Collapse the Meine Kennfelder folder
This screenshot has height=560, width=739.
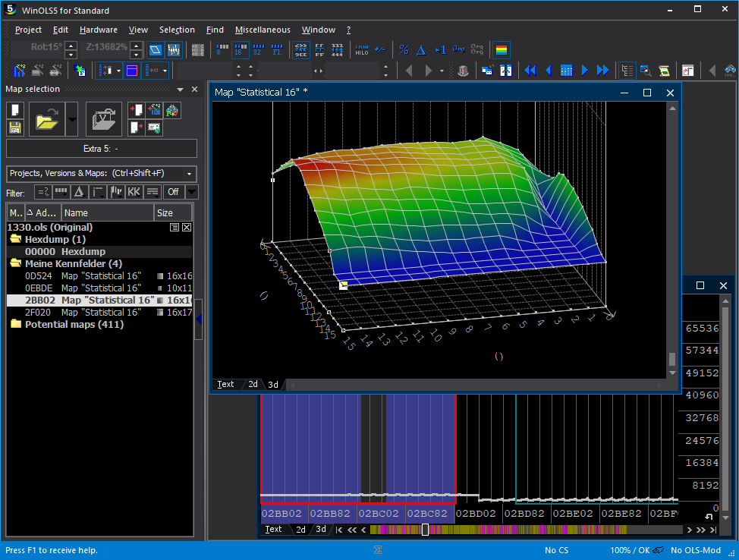pos(15,263)
